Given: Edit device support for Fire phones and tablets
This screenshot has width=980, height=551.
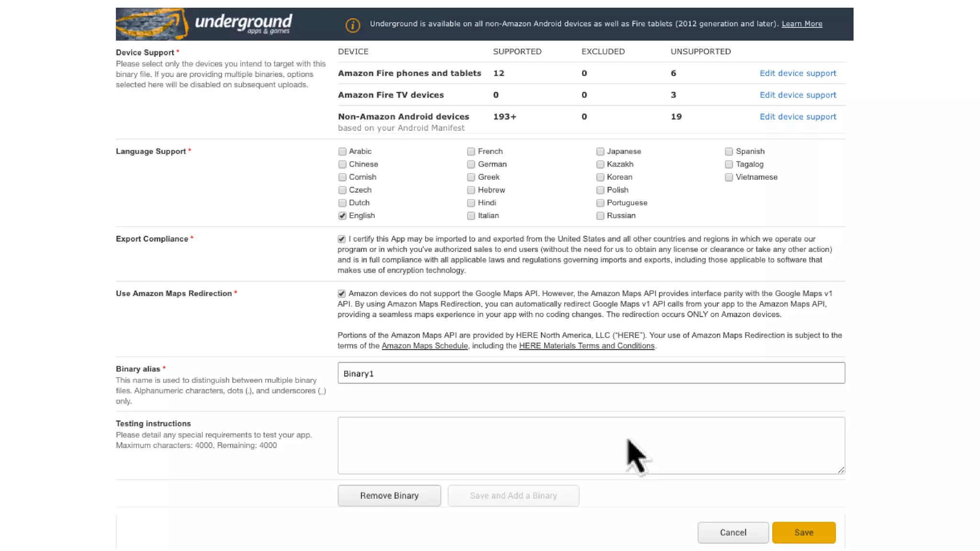Looking at the screenshot, I should (798, 73).
